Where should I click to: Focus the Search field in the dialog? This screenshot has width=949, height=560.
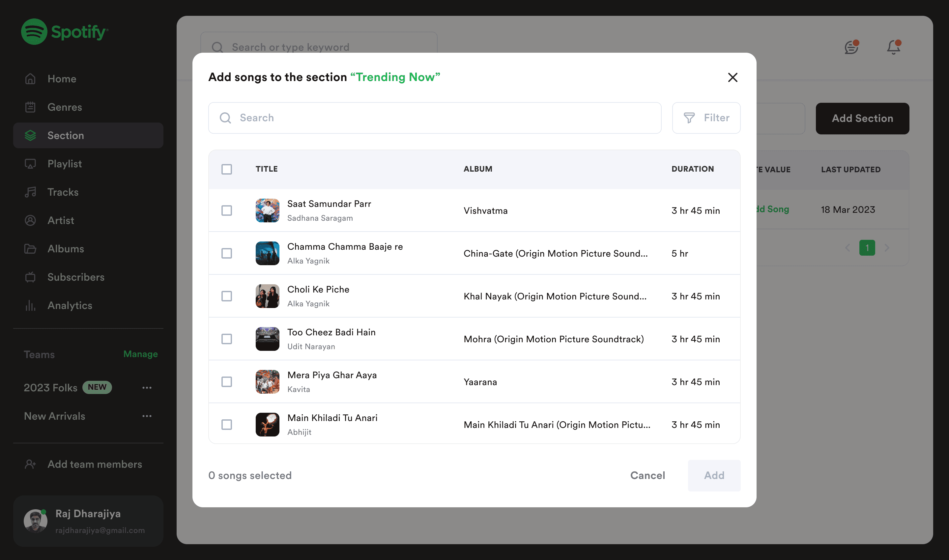435,118
